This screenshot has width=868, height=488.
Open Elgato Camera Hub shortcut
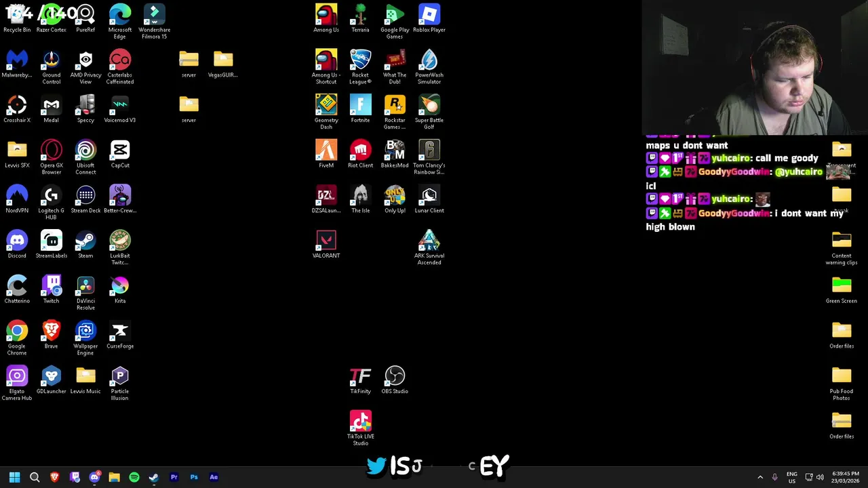tap(17, 384)
